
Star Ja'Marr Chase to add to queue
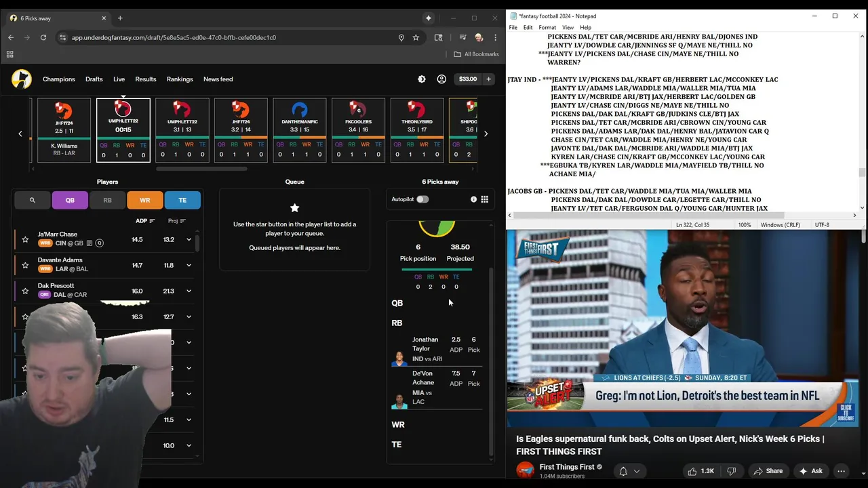[x=25, y=239]
